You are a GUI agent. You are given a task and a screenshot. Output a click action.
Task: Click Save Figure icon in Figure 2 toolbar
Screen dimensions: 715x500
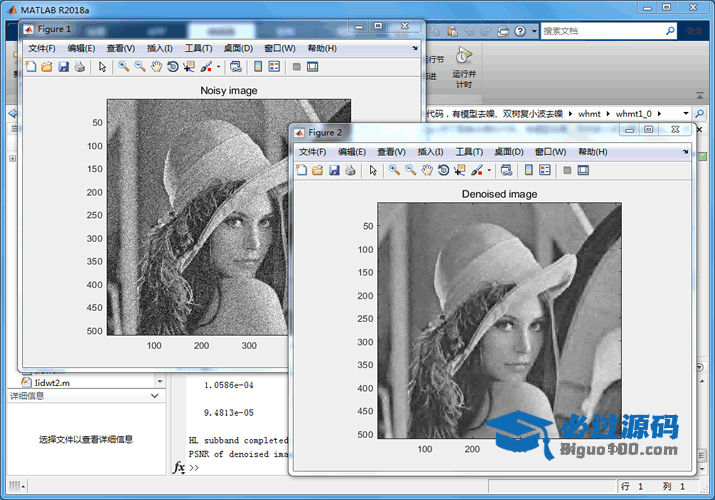click(334, 170)
